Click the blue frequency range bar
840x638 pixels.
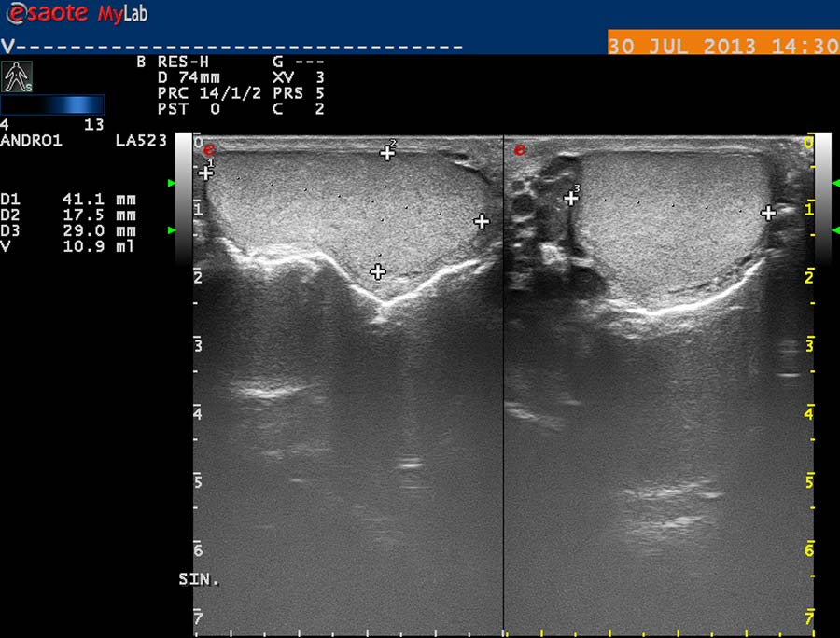tap(52, 104)
